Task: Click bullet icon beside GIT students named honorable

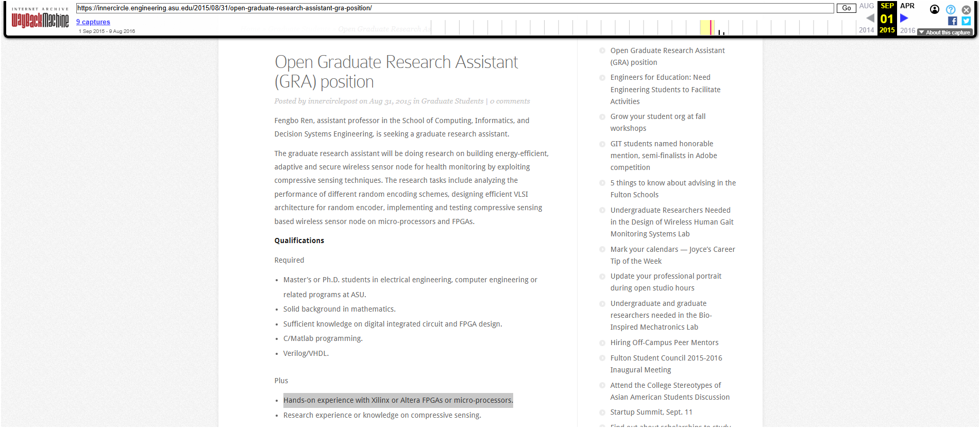Action: (602, 144)
